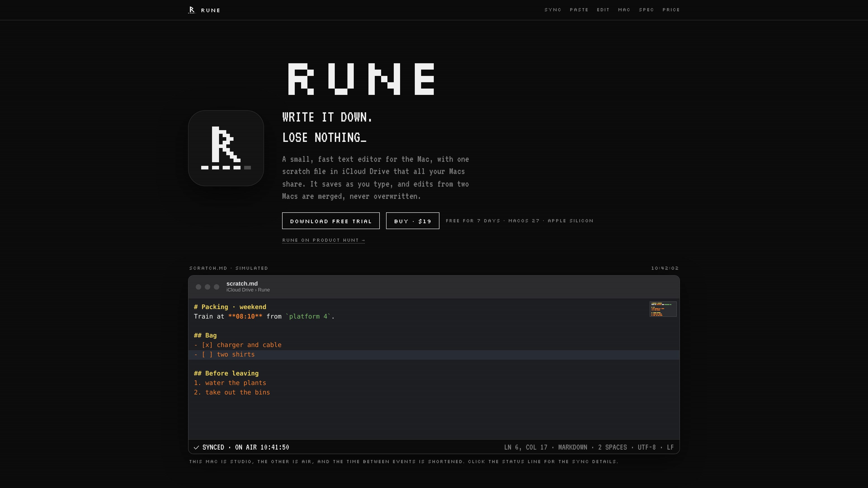Click the first traffic-light dot of scratch.md window
This screenshot has height=488, width=868.
(x=198, y=287)
